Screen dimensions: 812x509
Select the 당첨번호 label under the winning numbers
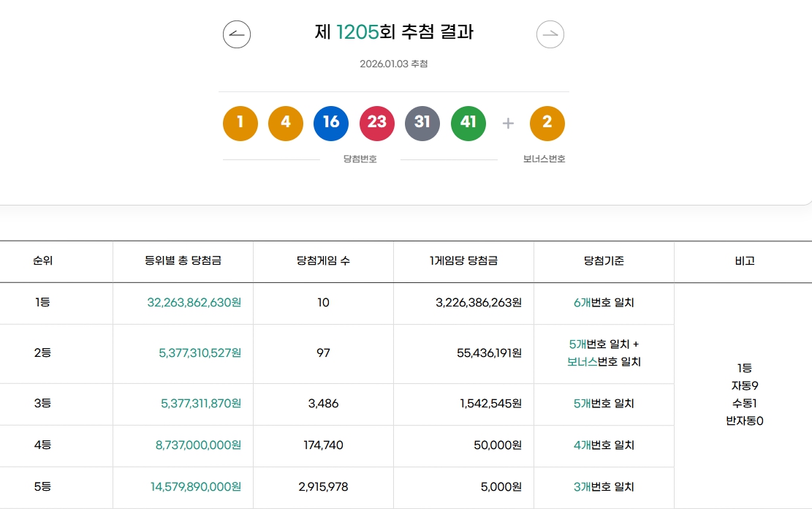358,159
